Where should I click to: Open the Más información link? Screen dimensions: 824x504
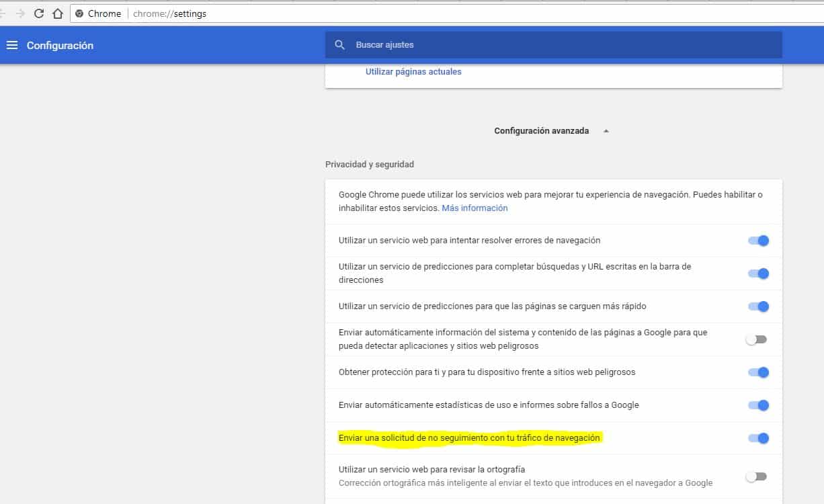click(475, 208)
